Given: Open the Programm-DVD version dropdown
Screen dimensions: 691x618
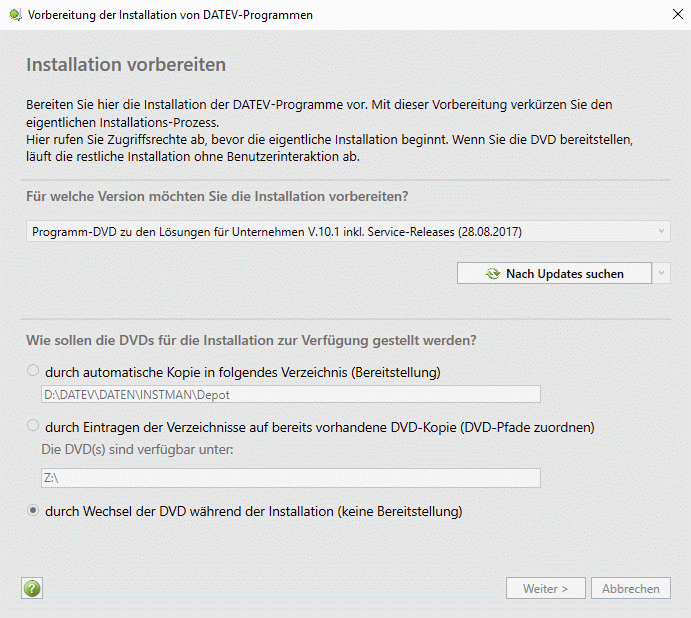Looking at the screenshot, I should point(348,231).
